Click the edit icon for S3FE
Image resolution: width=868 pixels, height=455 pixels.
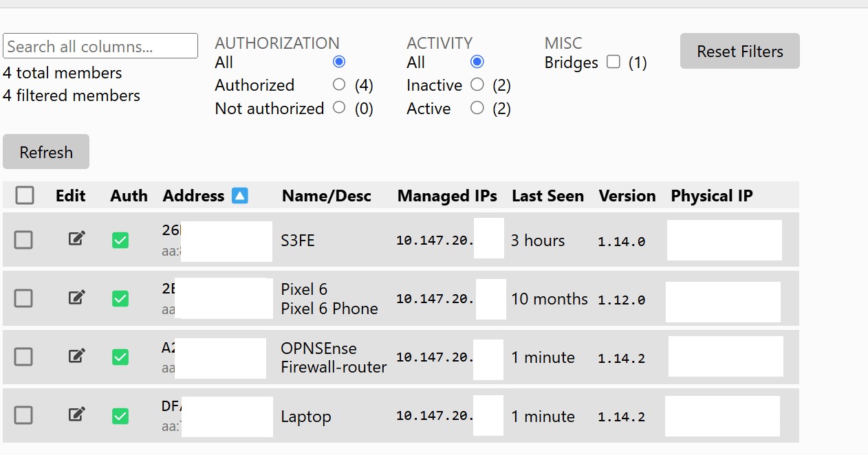click(x=77, y=238)
